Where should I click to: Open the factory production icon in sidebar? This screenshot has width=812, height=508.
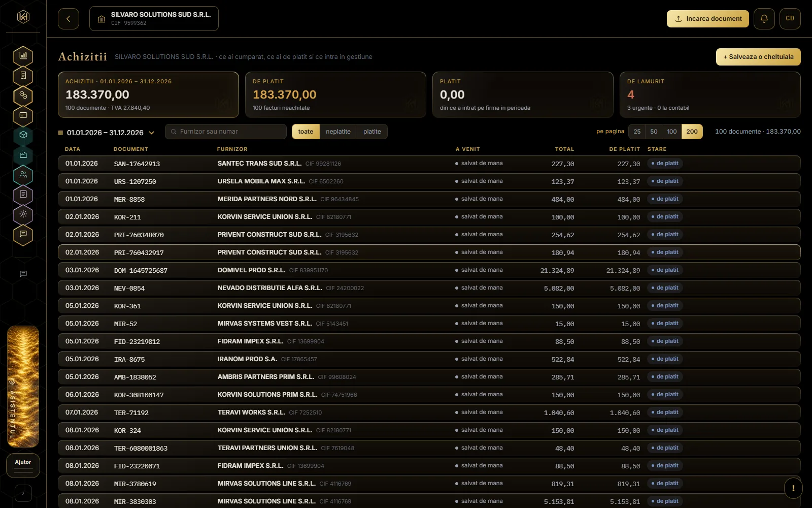click(x=23, y=155)
